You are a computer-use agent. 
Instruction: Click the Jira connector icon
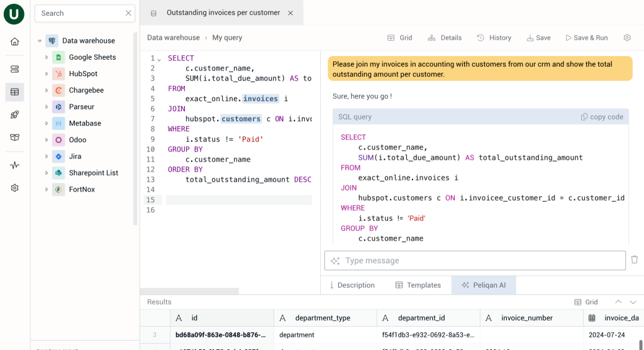[x=58, y=156]
